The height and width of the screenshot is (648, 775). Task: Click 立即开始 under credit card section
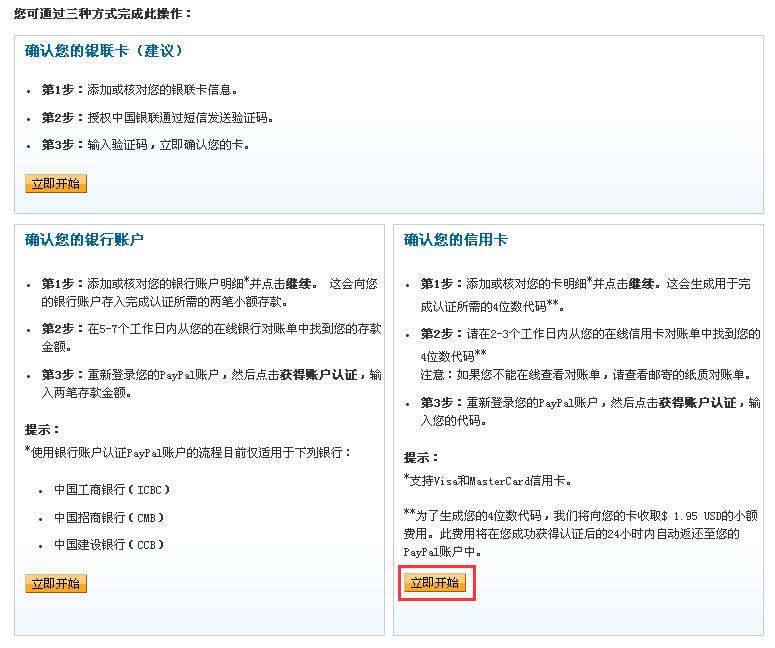tap(435, 583)
